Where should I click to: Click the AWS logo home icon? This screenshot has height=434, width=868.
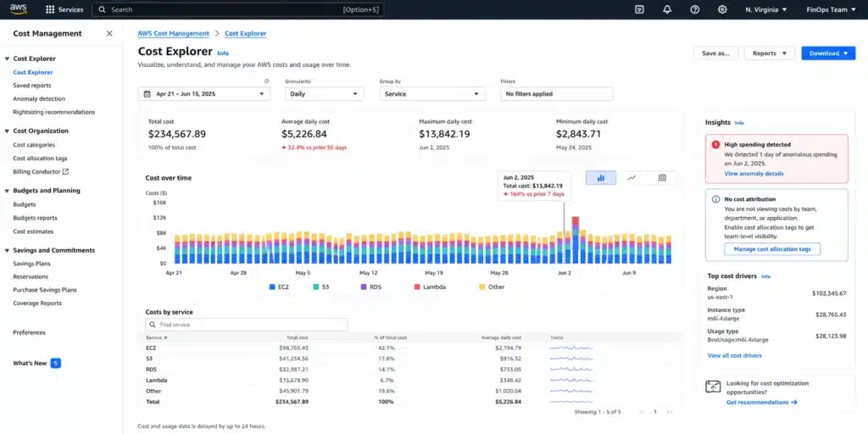pos(19,9)
